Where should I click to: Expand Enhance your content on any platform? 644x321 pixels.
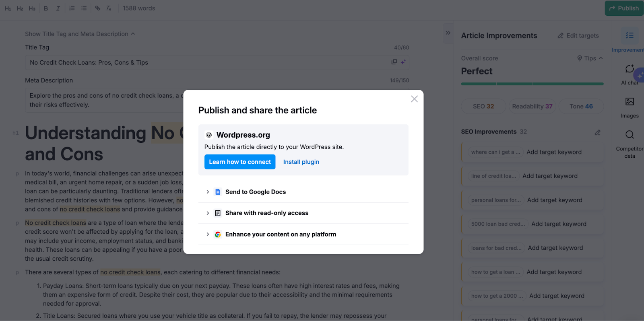point(208,234)
